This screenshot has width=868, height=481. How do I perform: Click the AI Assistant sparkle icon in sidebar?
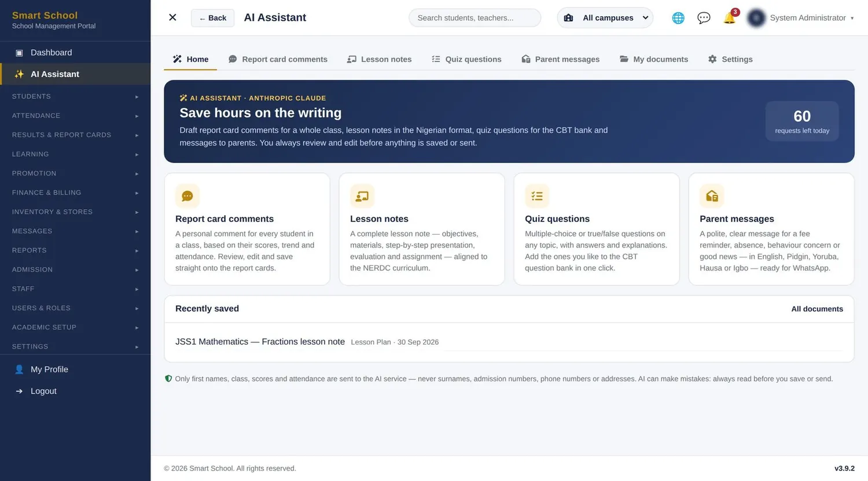point(19,74)
